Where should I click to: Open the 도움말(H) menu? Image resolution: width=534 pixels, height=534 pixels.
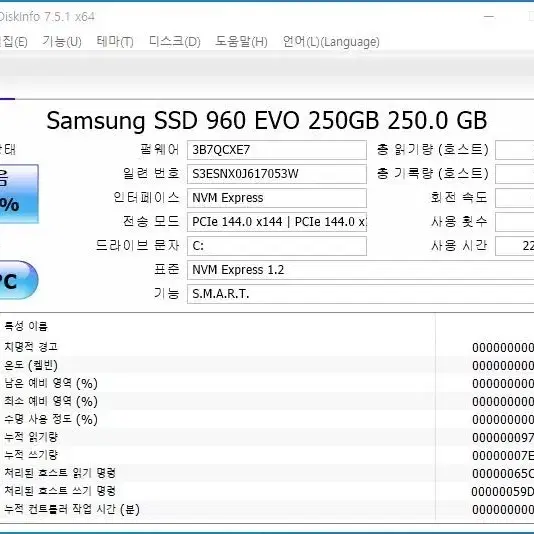coord(241,42)
